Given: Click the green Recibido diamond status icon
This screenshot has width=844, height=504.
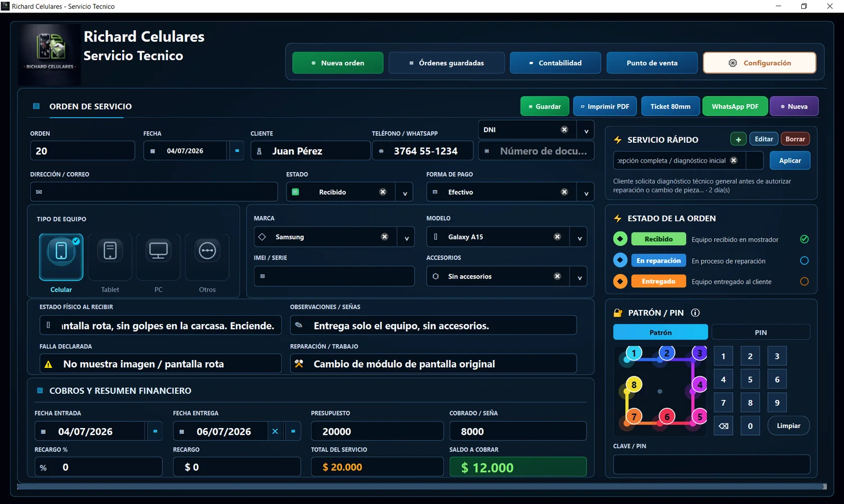Looking at the screenshot, I should coord(620,239).
